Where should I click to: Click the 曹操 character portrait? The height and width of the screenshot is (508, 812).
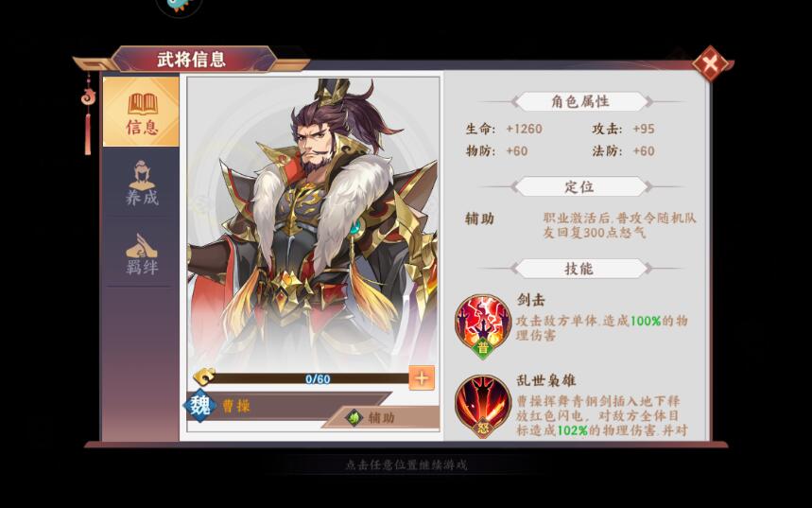click(x=313, y=223)
